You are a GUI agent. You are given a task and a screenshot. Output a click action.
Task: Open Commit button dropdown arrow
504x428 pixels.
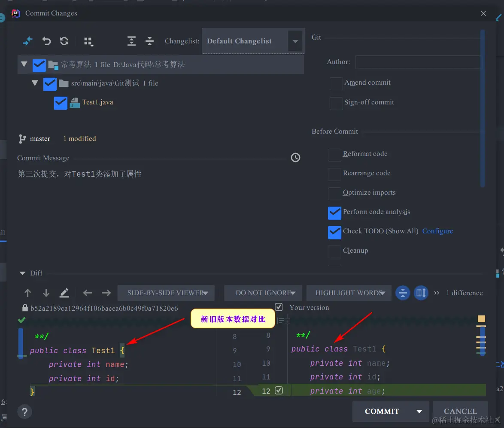tap(419, 411)
